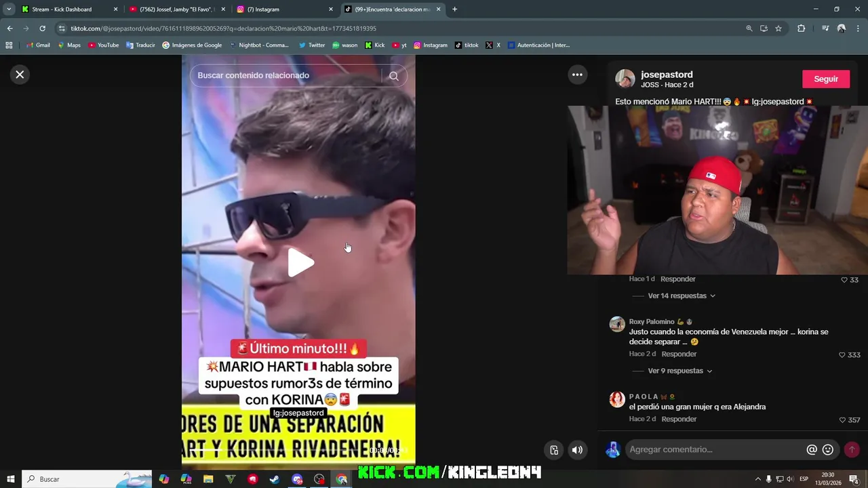Open the YouTube bookmark

(x=103, y=45)
